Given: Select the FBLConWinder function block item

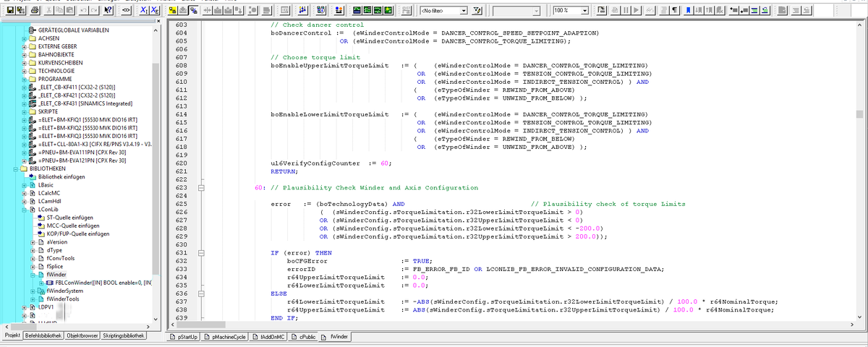Looking at the screenshot, I should pyautogui.click(x=103, y=282).
